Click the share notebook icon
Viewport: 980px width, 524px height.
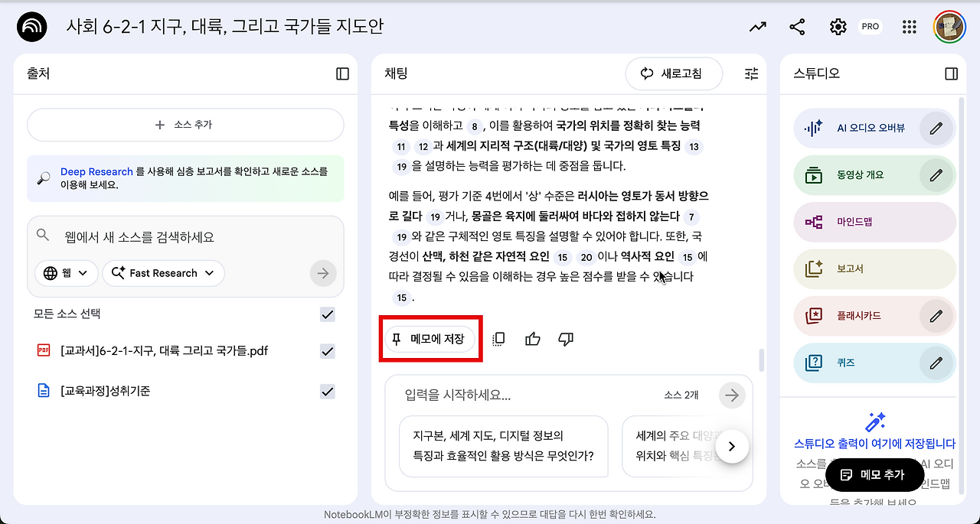[797, 27]
